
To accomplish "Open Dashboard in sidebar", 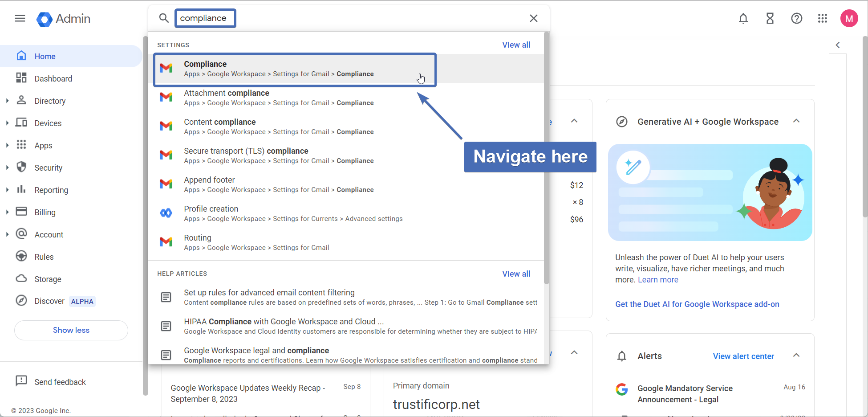I will (x=71, y=78).
